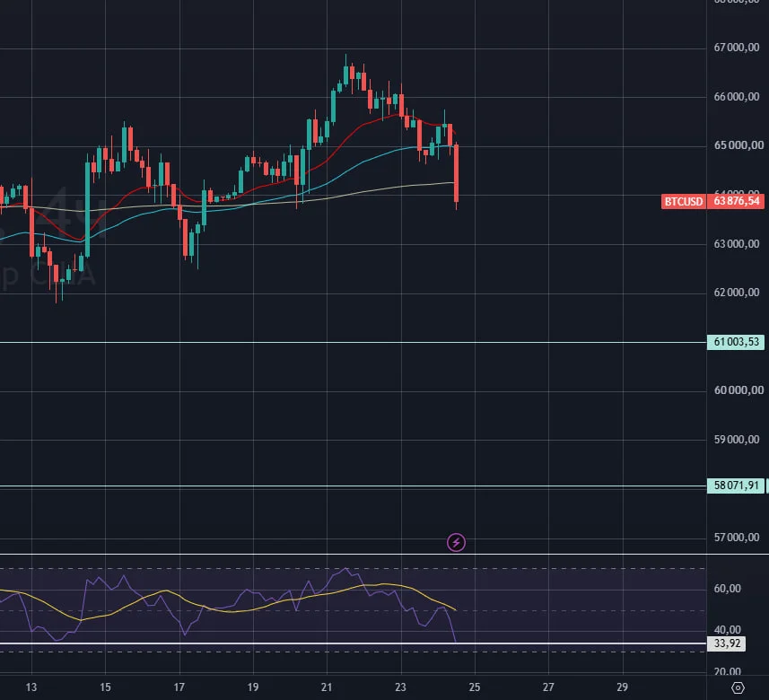
Task: Click the 40,00 RSI axis label
Action: point(728,630)
